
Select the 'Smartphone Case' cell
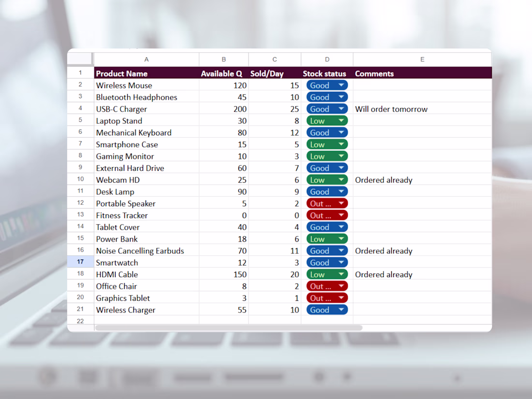(147, 145)
